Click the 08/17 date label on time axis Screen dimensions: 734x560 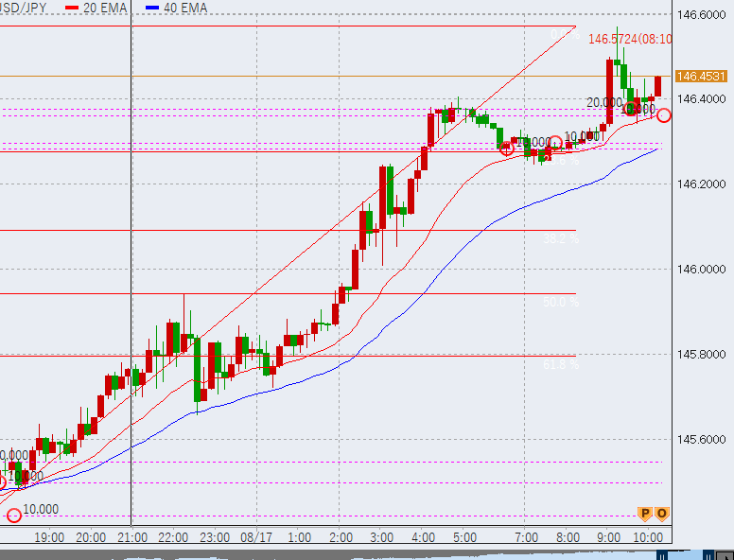click(x=257, y=537)
